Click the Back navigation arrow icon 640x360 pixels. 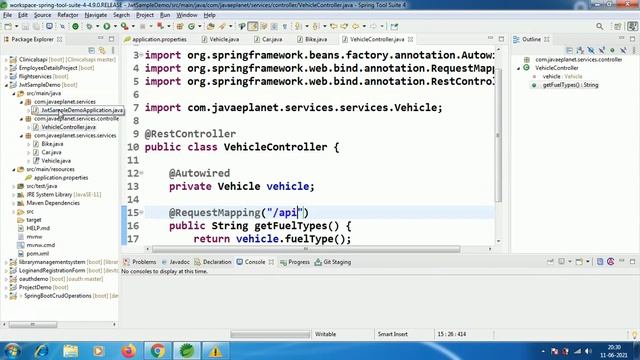355,26
